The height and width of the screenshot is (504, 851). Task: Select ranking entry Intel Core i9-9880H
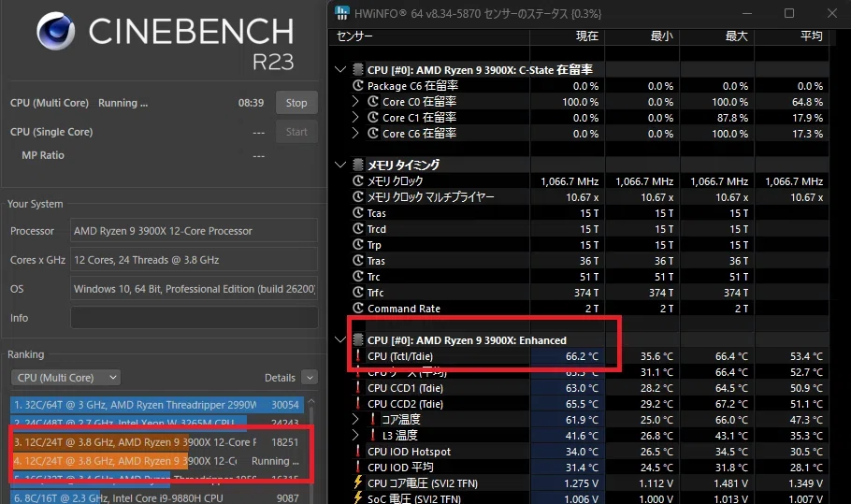click(x=157, y=497)
